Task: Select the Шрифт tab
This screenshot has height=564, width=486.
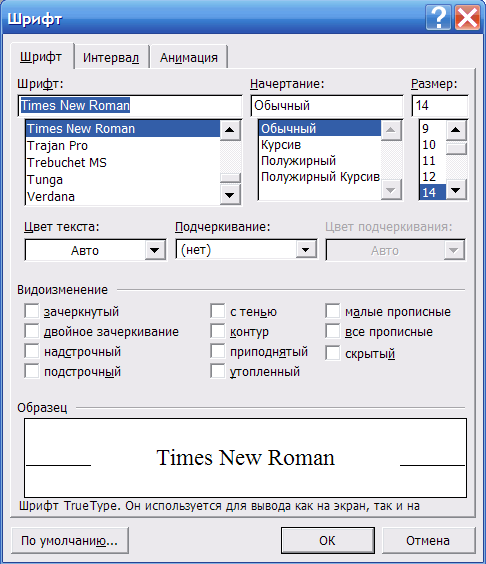Action: tap(41, 57)
